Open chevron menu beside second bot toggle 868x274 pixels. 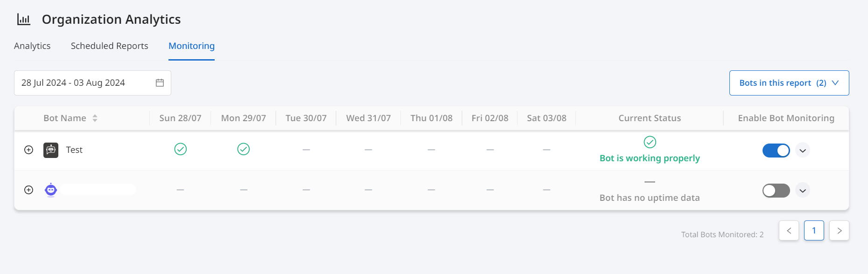pos(803,191)
